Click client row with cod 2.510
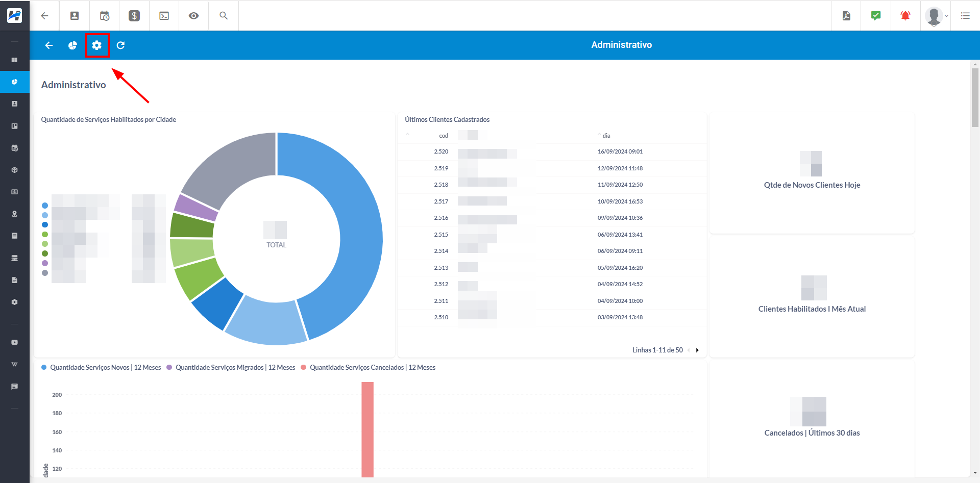 click(552, 317)
